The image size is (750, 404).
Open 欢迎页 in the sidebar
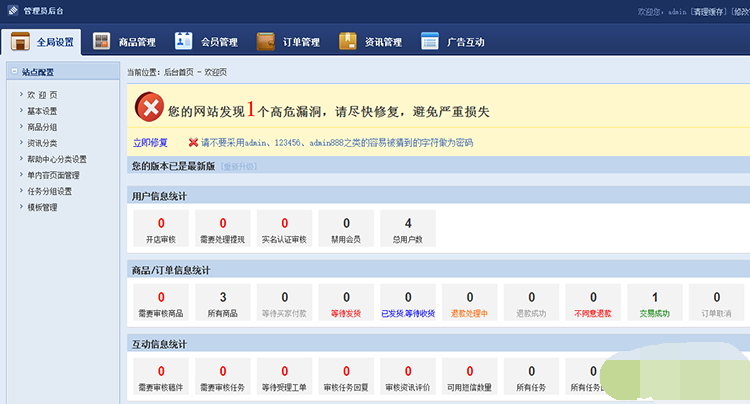click(42, 95)
